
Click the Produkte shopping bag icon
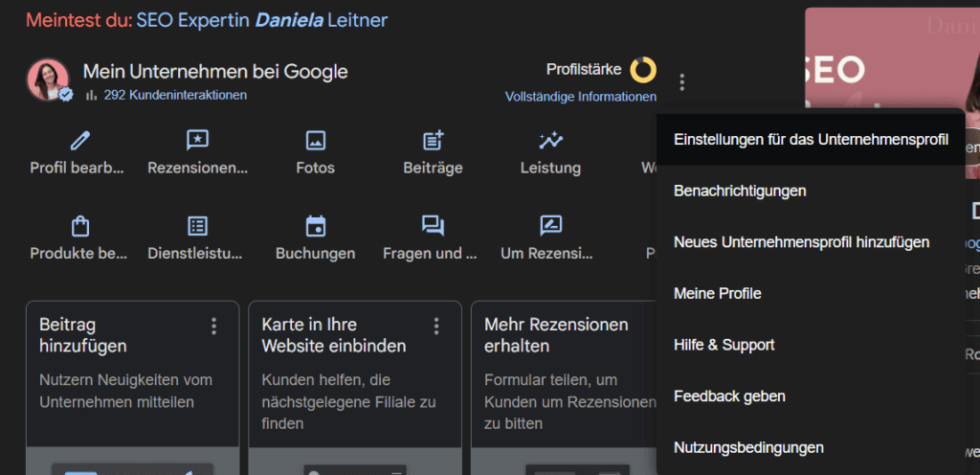(x=80, y=226)
